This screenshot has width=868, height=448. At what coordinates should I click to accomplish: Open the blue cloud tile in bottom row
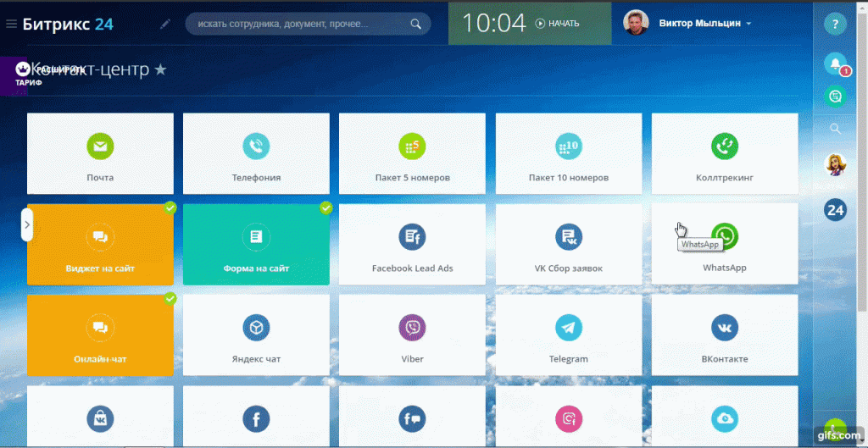(x=725, y=416)
